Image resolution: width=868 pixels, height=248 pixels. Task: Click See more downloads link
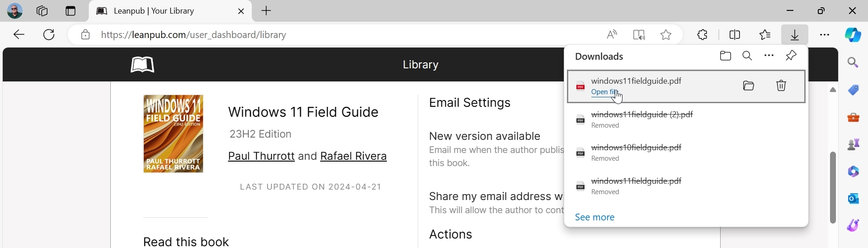(x=594, y=218)
